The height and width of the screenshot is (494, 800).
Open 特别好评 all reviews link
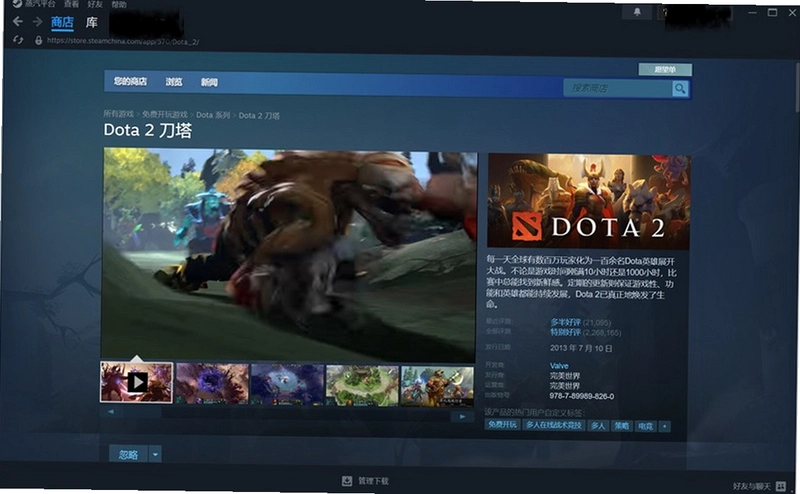click(x=565, y=332)
